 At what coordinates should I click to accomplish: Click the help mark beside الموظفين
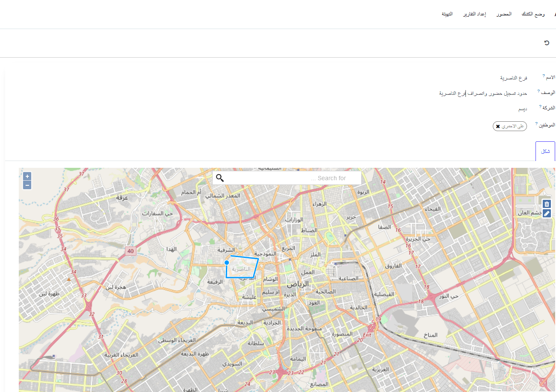pyautogui.click(x=536, y=123)
